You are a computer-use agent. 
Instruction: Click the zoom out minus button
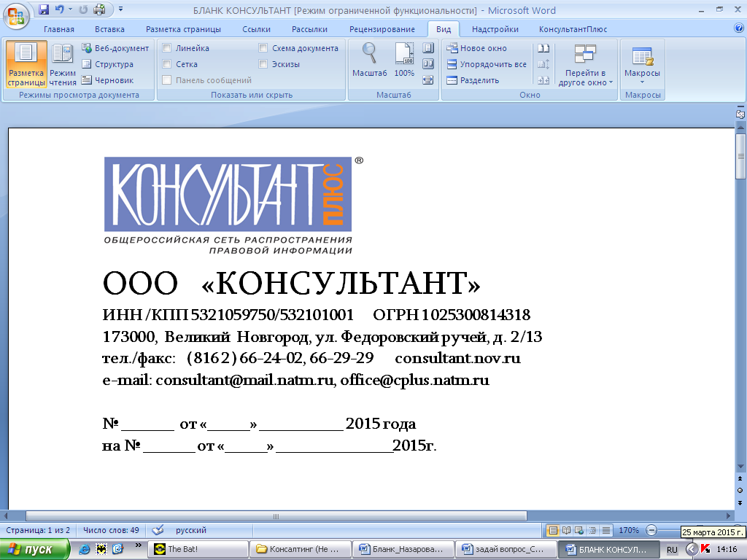pos(651,530)
